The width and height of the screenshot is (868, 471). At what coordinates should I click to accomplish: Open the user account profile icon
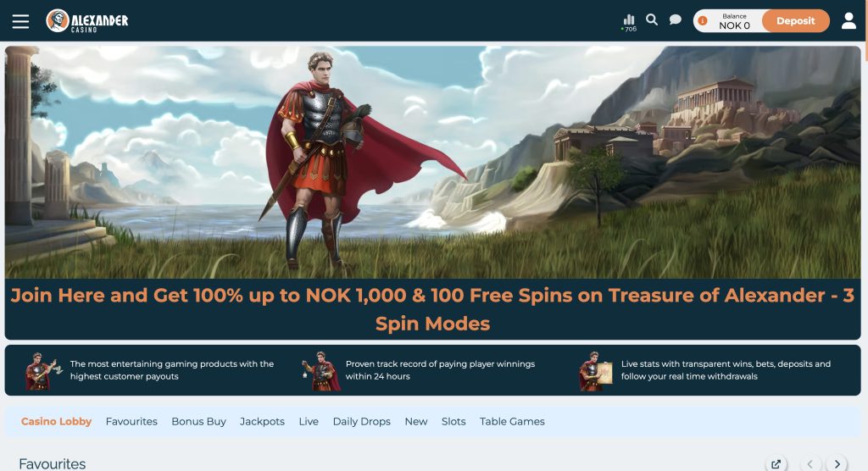[x=849, y=21]
